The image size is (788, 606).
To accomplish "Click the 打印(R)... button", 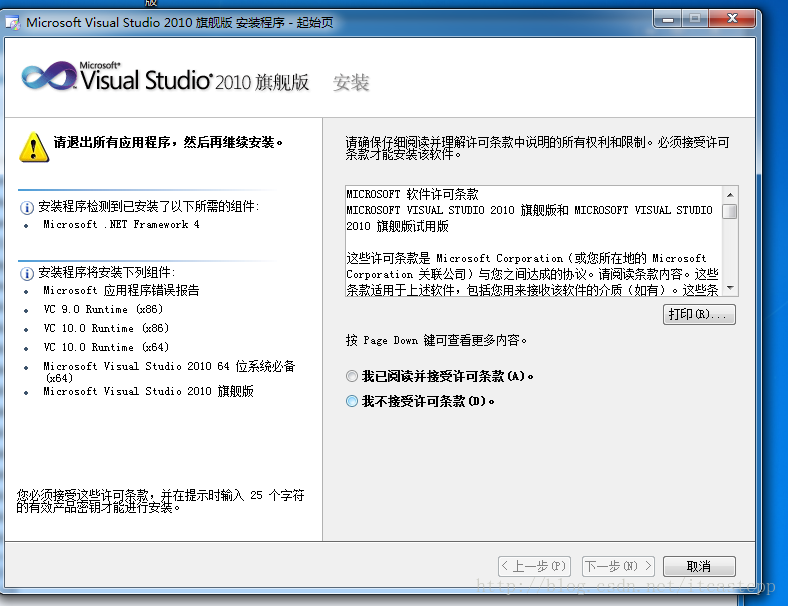I will 699,315.
